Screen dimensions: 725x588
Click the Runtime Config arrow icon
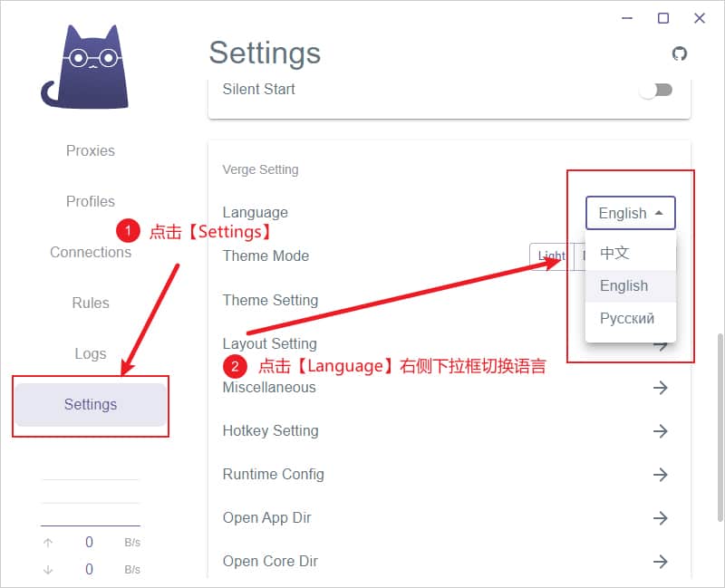[x=661, y=475]
